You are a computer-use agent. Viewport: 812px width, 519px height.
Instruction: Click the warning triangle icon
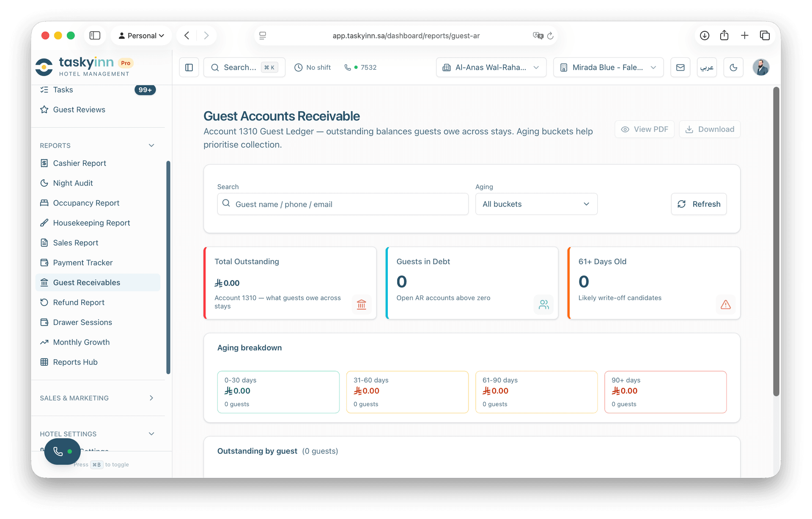(725, 304)
